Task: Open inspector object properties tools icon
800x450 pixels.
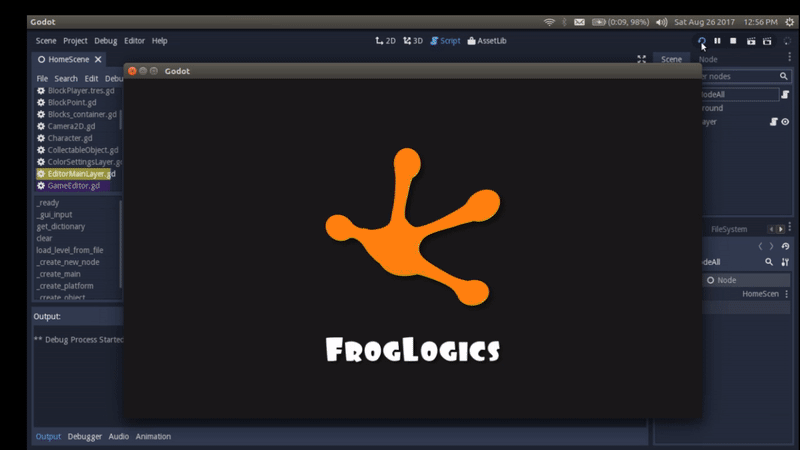Action: tap(785, 262)
